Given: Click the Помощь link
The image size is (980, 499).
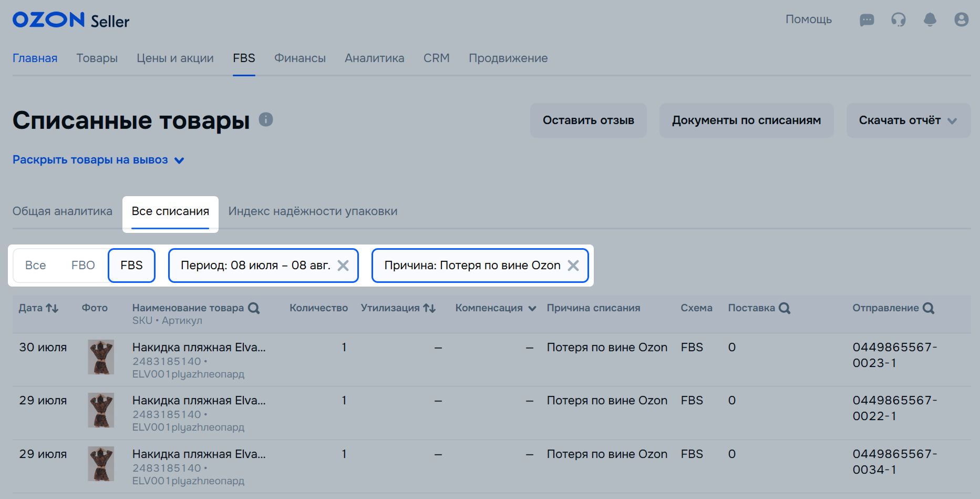Looking at the screenshot, I should [809, 19].
